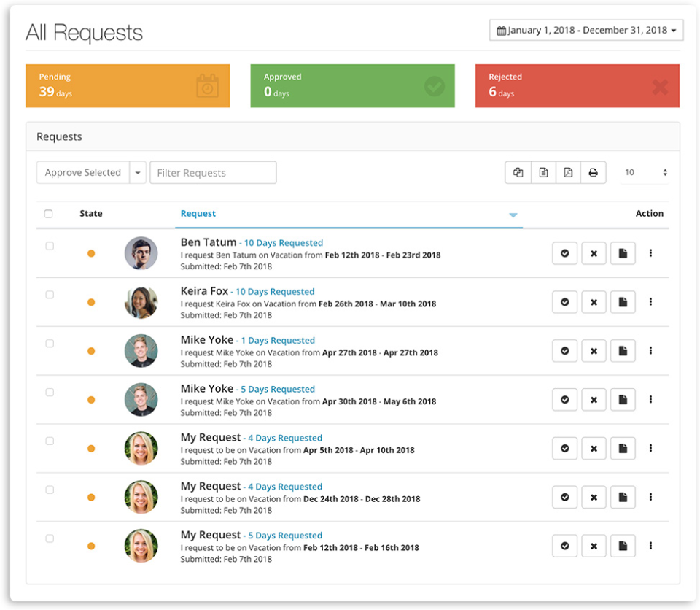Reject Mike Yoke's Apr 30th request
700x610 pixels.
594,400
